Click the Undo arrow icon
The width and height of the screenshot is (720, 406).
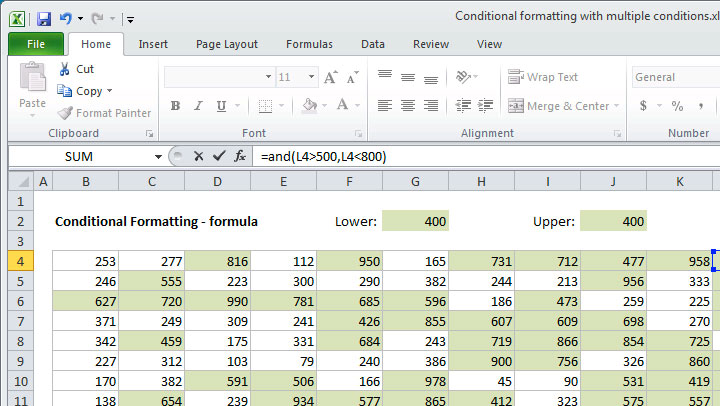[x=66, y=18]
